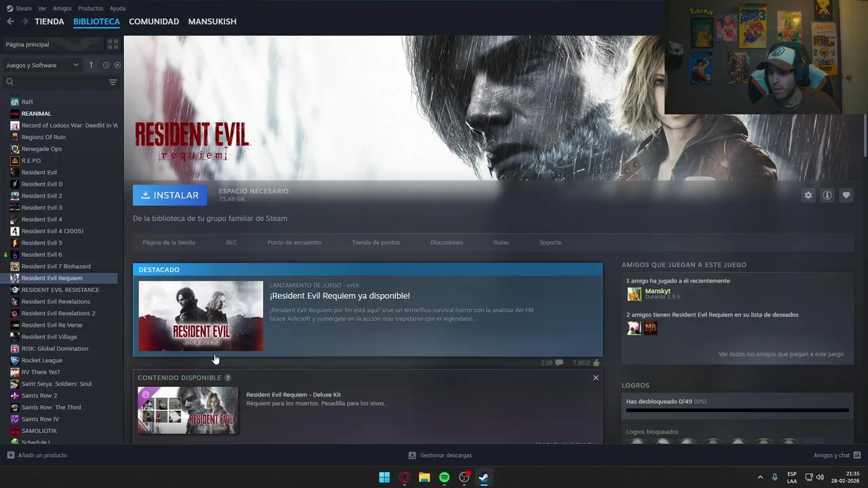Add game to favorites heart icon
The width and height of the screenshot is (868, 488).
click(846, 195)
